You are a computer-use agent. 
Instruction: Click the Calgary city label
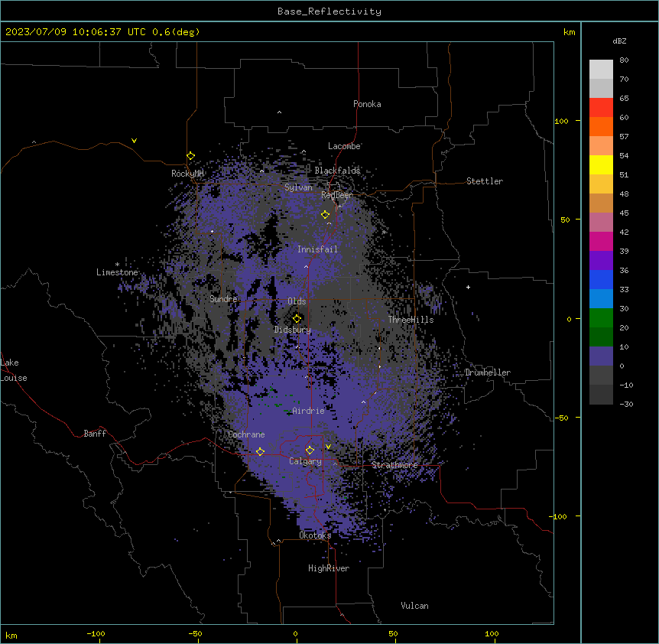(305, 461)
